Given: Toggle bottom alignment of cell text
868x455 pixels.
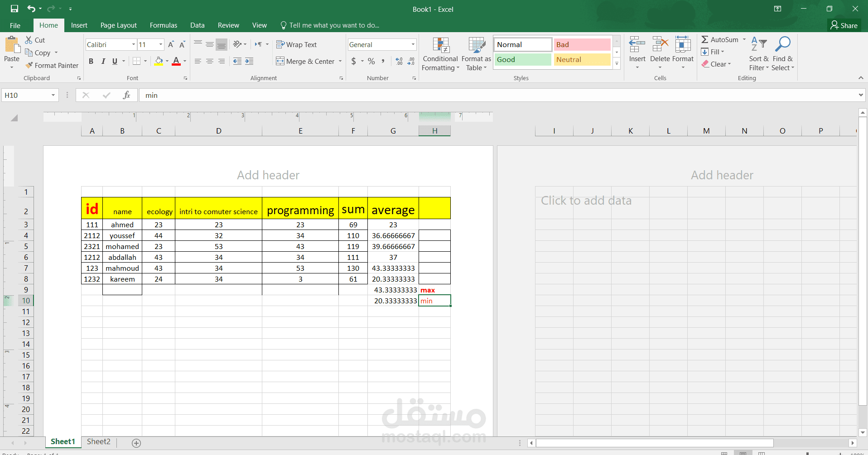Looking at the screenshot, I should 222,44.
